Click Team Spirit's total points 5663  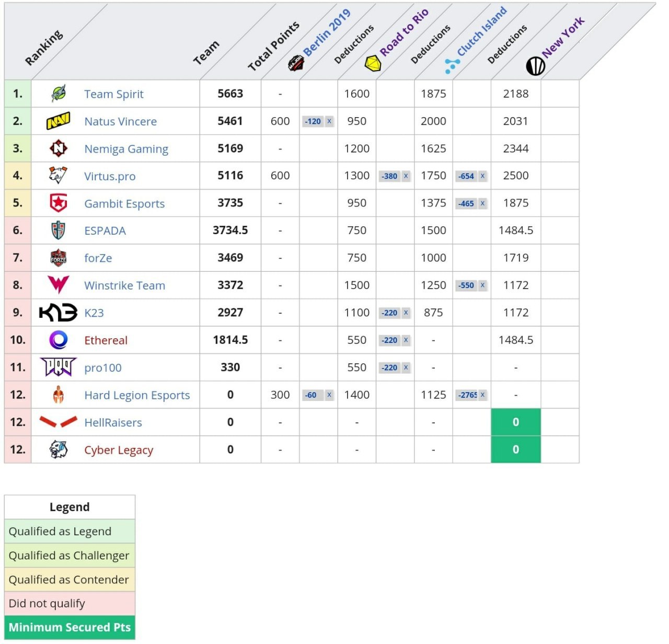[x=230, y=94]
